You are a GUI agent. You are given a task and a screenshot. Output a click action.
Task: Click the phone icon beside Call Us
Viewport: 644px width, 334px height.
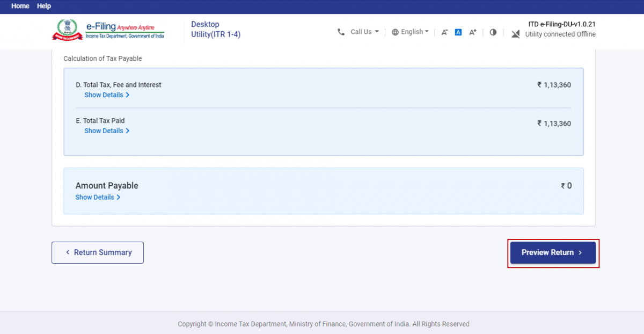tap(341, 32)
